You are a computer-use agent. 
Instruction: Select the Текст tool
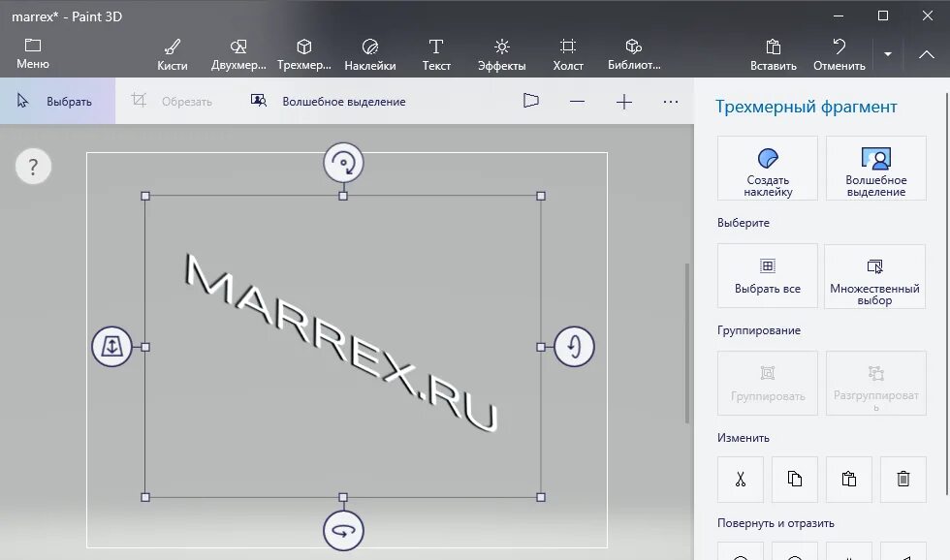(x=436, y=55)
